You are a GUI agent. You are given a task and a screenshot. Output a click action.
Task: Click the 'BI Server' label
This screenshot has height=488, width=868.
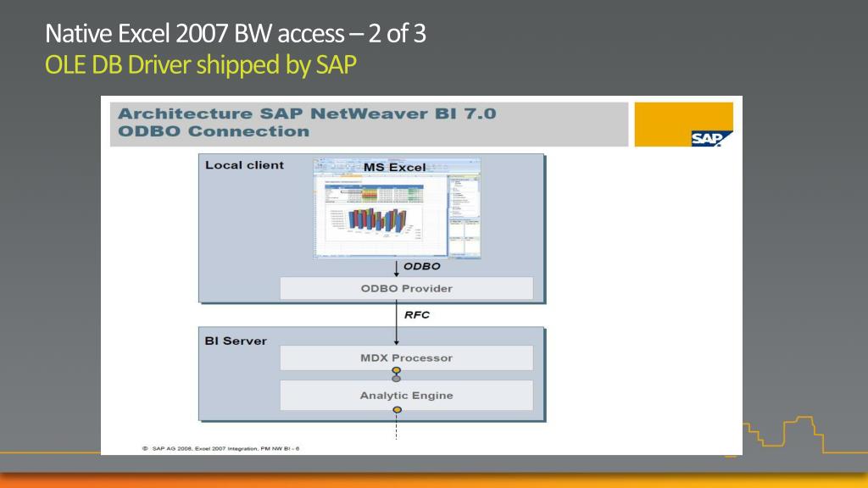236,341
